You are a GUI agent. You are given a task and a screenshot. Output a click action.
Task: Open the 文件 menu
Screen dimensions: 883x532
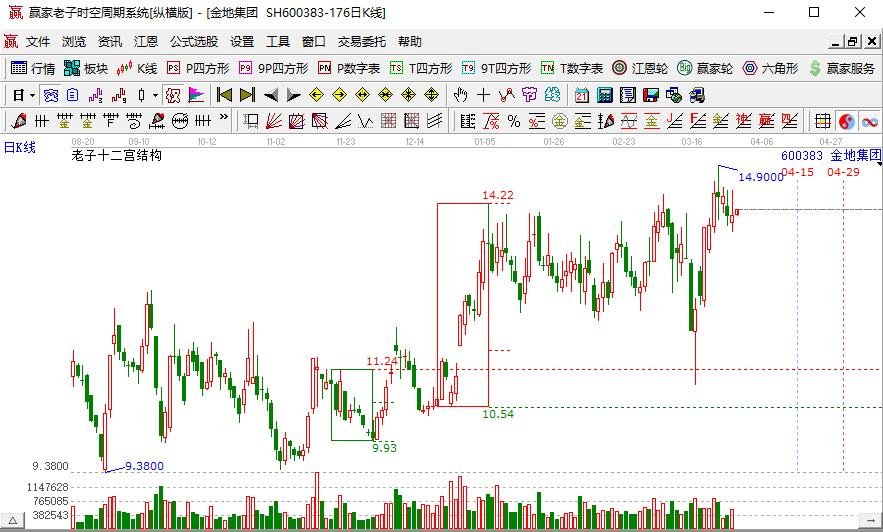[x=38, y=42]
